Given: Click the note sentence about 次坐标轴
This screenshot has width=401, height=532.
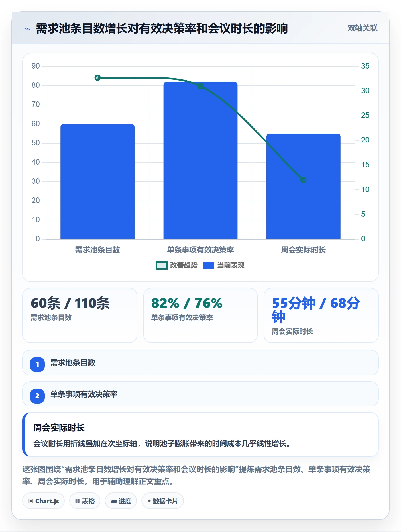Looking at the screenshot, I should pos(162,444).
